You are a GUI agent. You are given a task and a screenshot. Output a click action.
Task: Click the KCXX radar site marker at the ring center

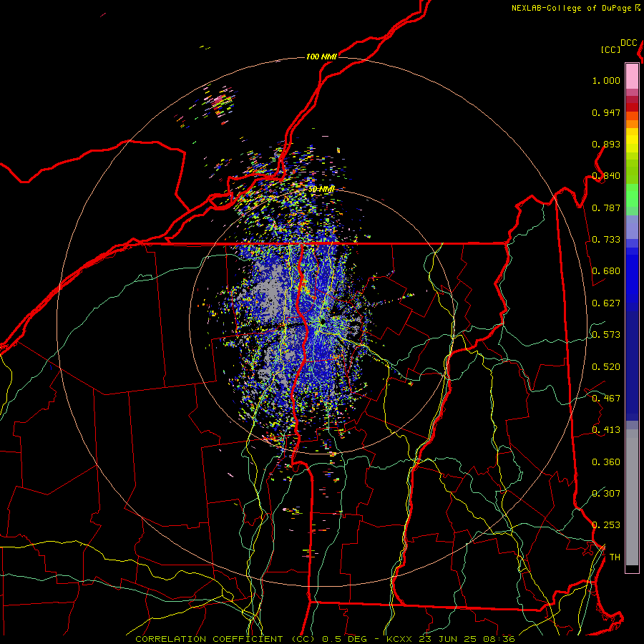pos(323,321)
